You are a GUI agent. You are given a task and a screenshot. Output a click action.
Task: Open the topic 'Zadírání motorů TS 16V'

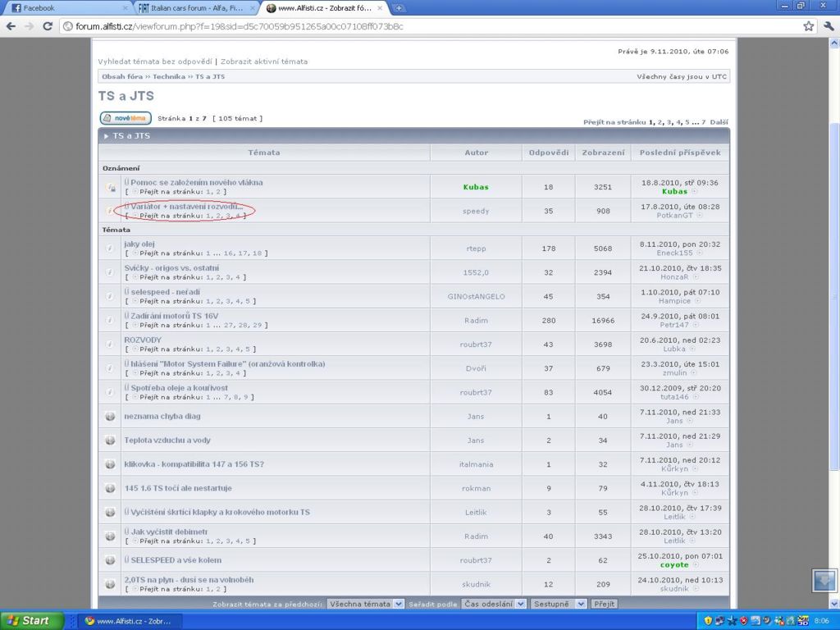174,316
